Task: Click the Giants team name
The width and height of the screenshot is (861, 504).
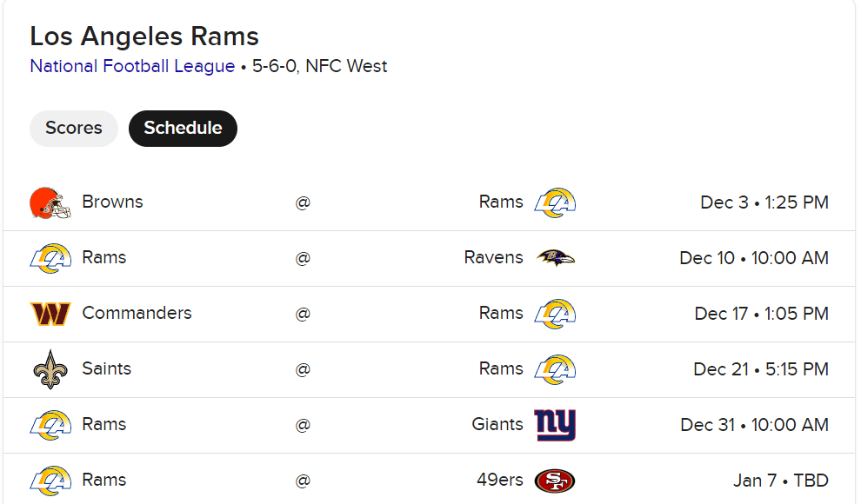Action: (x=497, y=424)
